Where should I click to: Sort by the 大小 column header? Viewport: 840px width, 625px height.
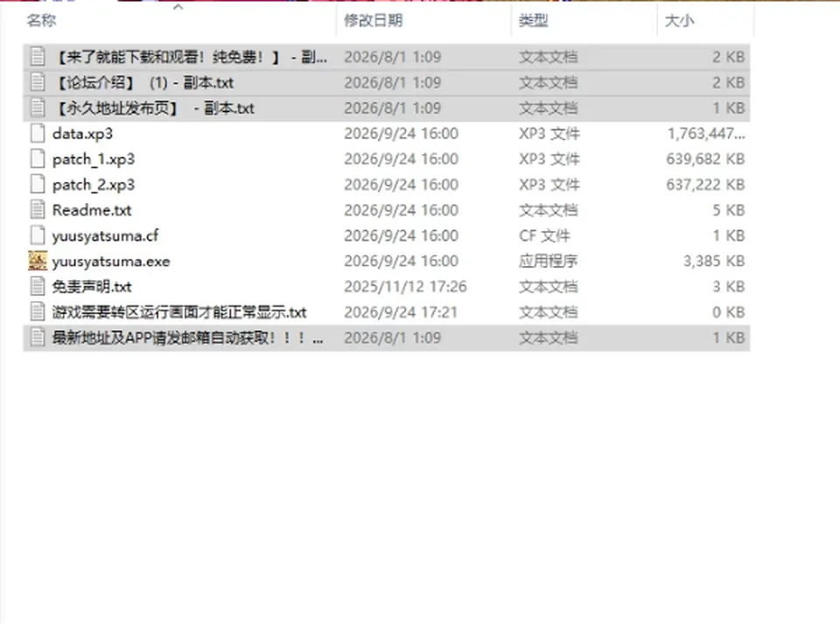pyautogui.click(x=679, y=20)
